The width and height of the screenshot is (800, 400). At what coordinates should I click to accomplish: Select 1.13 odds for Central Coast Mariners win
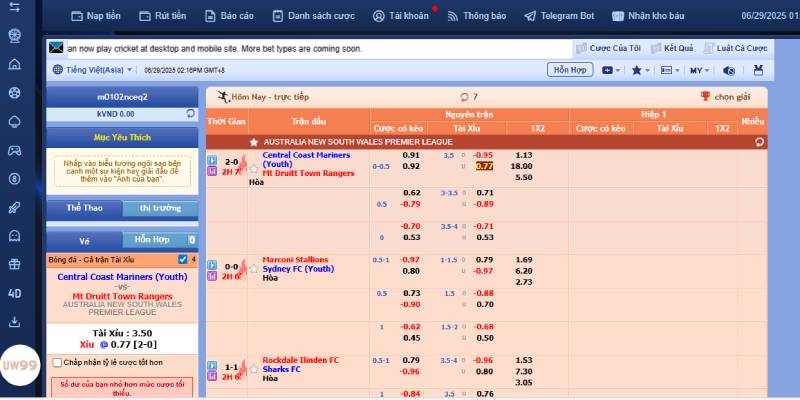coord(524,155)
